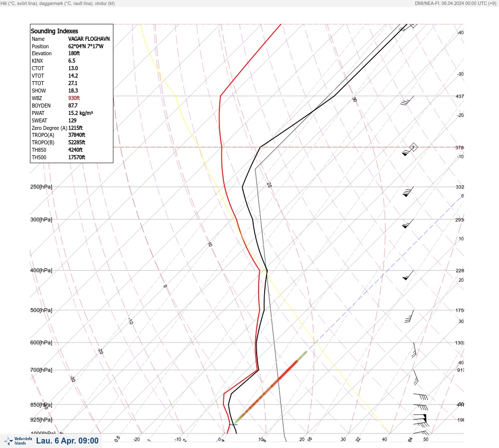Click the date label Lau. 6 Apr. 09:00
This screenshot has height=448, width=499.
click(67, 441)
